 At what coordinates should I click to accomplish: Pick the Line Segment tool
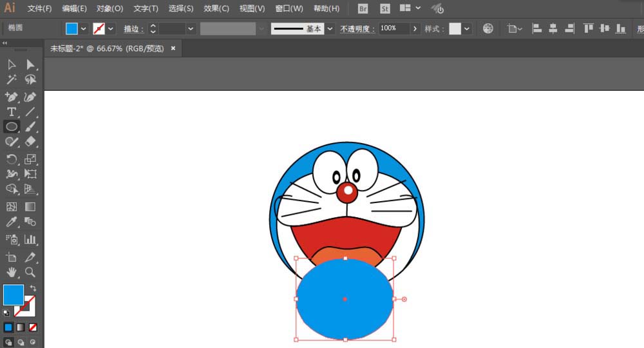tap(30, 111)
